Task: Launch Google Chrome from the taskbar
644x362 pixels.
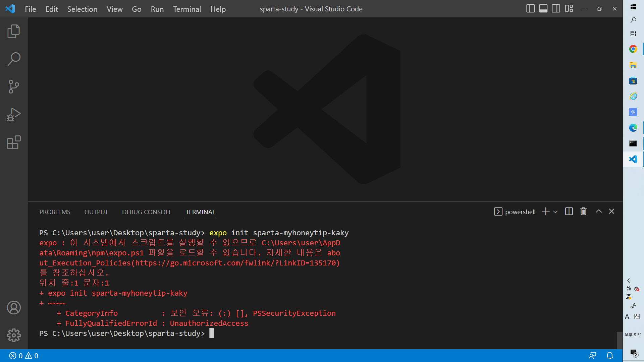Action: coord(633,49)
